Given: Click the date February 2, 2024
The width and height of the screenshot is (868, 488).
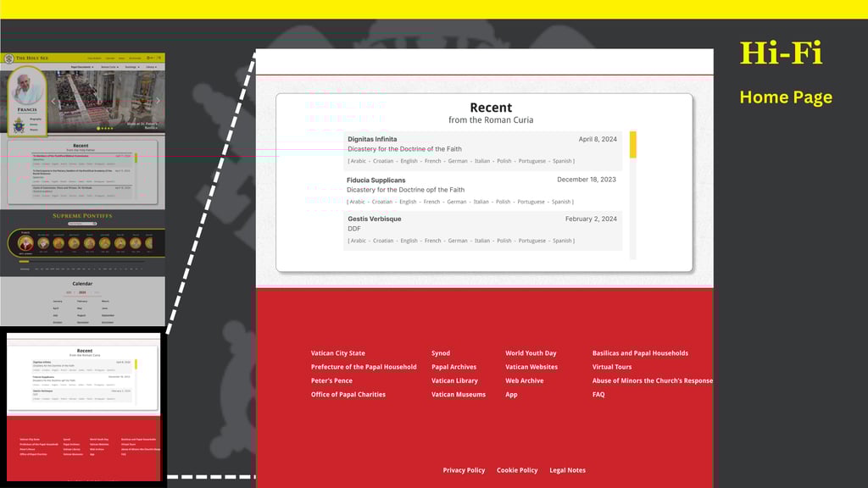Looking at the screenshot, I should point(591,219).
